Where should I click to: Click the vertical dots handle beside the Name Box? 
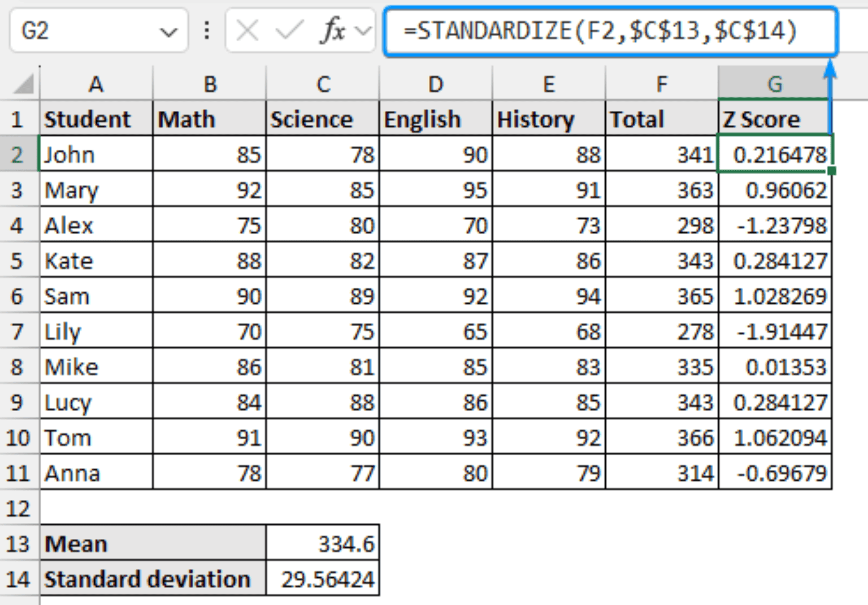(207, 31)
